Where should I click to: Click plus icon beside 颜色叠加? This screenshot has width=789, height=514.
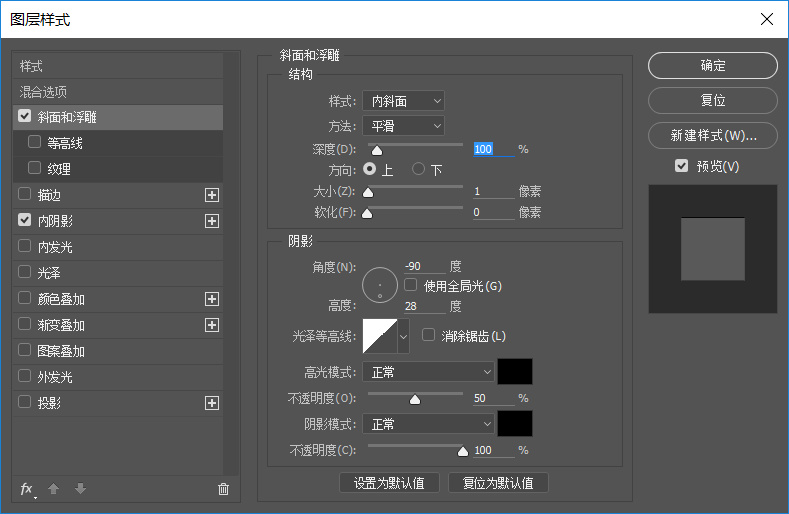[x=211, y=299]
